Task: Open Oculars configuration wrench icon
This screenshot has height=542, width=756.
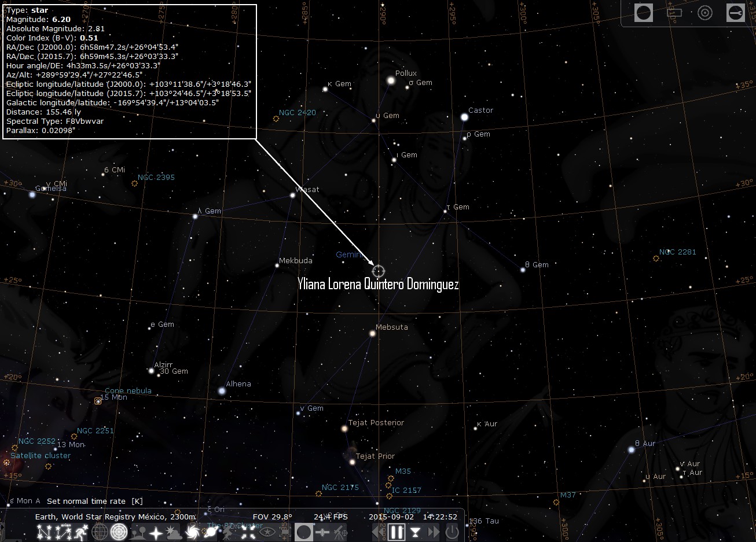Action: (735, 13)
